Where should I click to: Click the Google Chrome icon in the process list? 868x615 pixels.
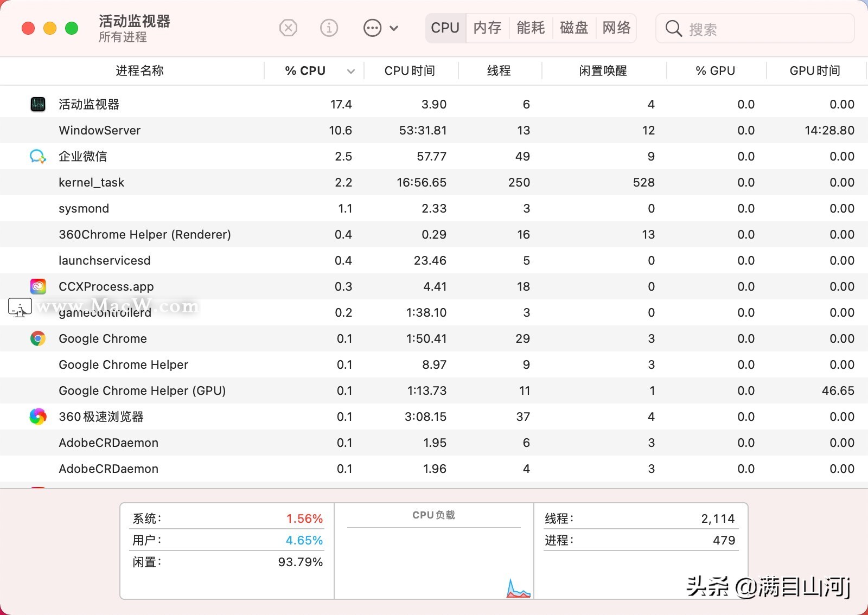37,338
